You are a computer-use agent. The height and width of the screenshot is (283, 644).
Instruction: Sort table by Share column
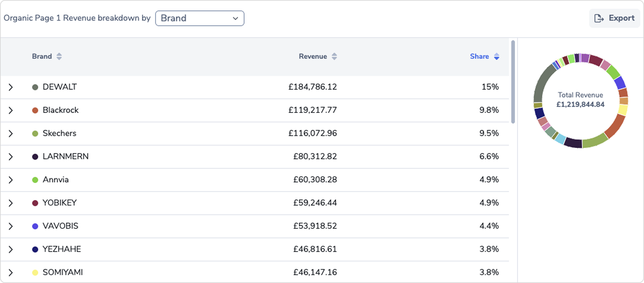coord(496,56)
